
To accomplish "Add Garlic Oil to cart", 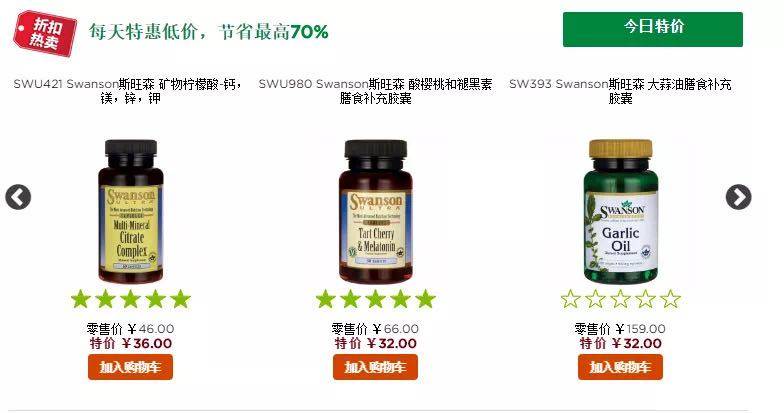I will click(x=620, y=367).
